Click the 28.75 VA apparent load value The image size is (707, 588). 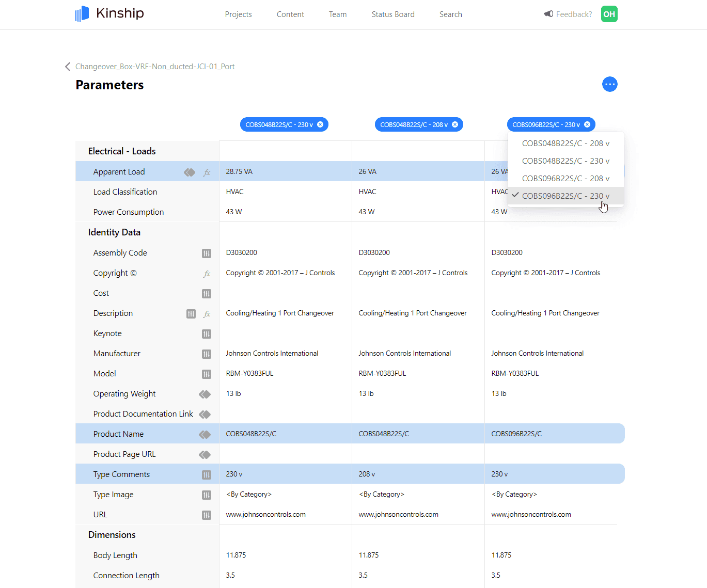coord(239,171)
